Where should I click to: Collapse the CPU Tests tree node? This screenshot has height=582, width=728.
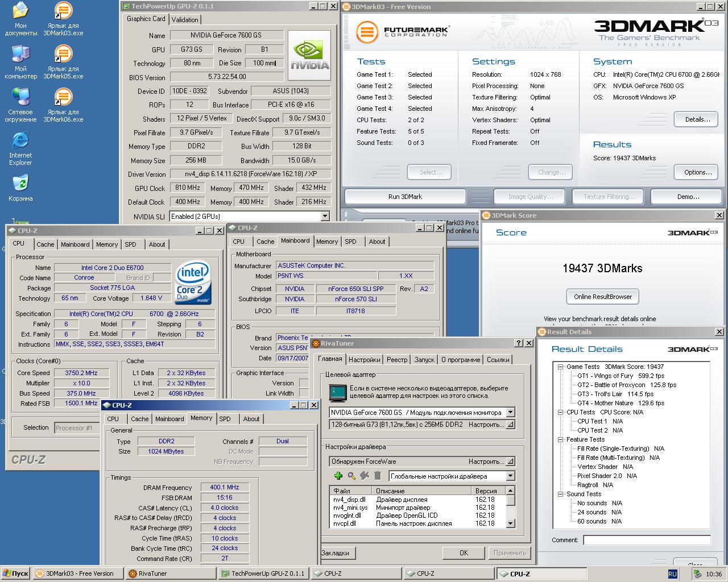pyautogui.click(x=560, y=412)
